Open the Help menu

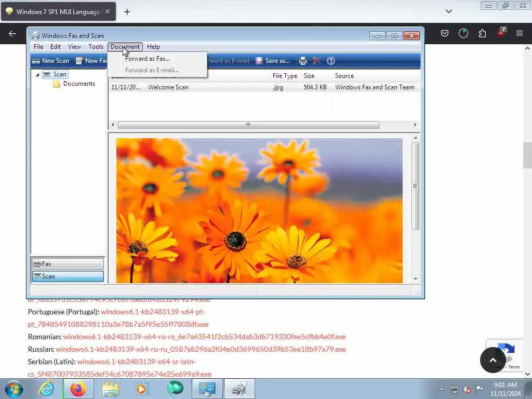click(x=153, y=47)
